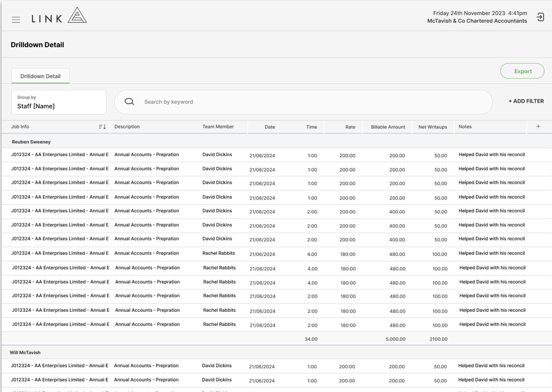This screenshot has width=552, height=392.
Task: Select the Drilldown Detail tab
Action: click(40, 76)
